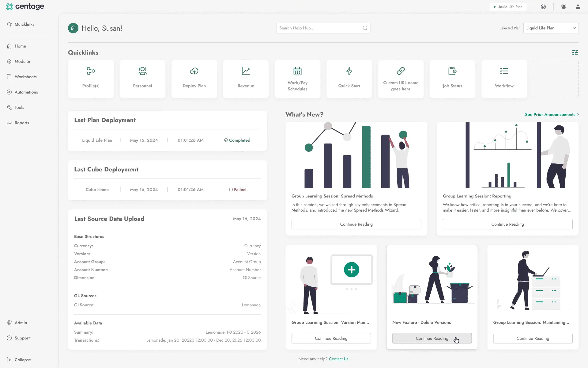The width and height of the screenshot is (588, 368).
Task: Open Work/Pay Schedules quicklink
Action: coord(297,79)
